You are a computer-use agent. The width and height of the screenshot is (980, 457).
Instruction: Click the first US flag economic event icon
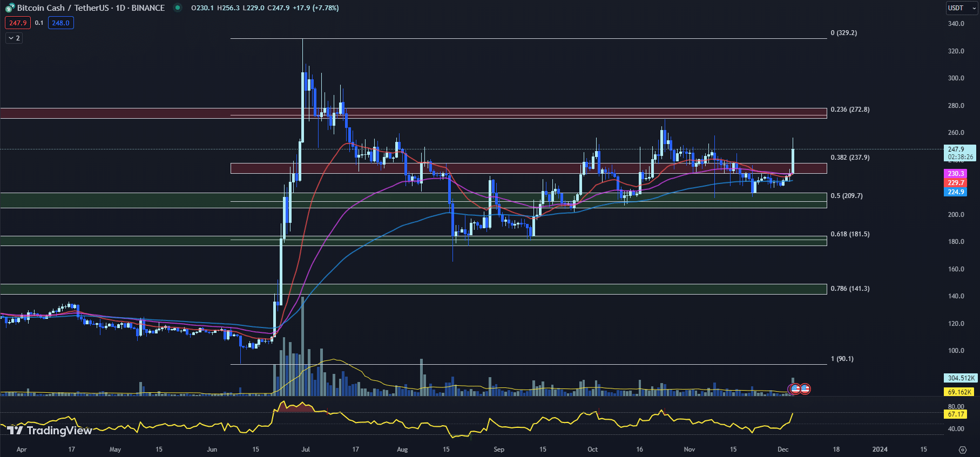click(795, 388)
